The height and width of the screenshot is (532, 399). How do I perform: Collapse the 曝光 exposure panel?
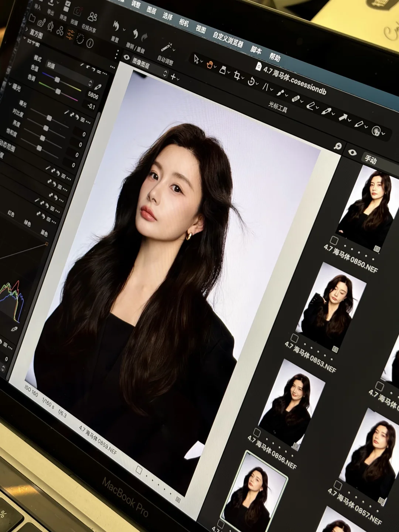pyautogui.click(x=10, y=85)
